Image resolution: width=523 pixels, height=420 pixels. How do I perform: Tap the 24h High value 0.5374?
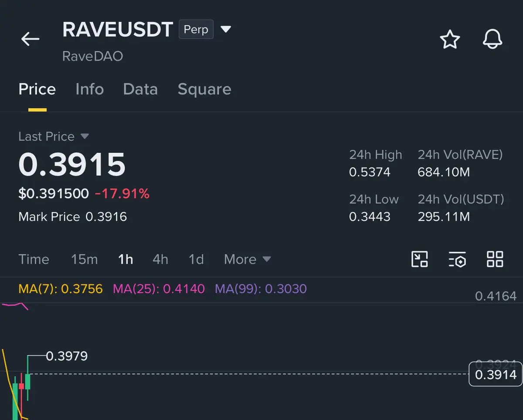click(x=370, y=172)
